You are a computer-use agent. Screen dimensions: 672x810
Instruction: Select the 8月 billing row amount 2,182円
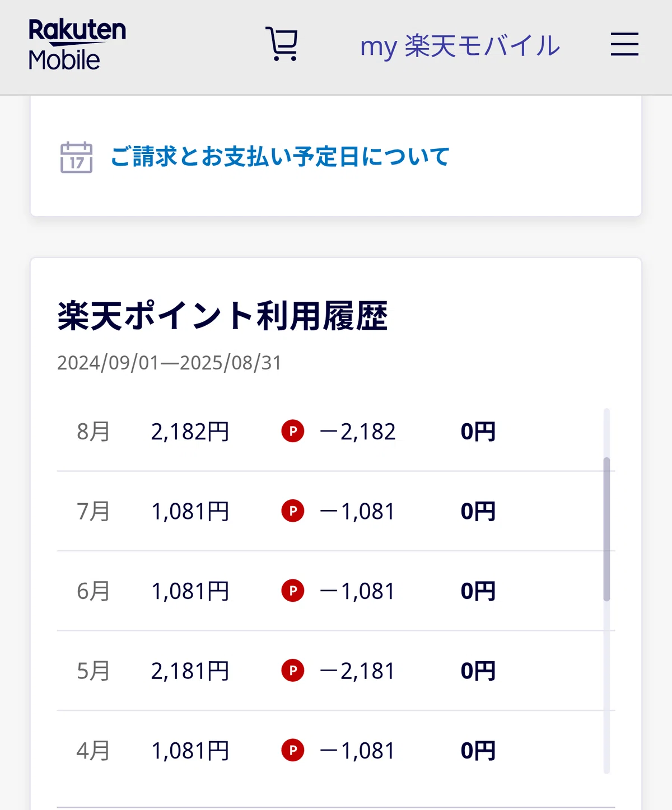pos(190,432)
